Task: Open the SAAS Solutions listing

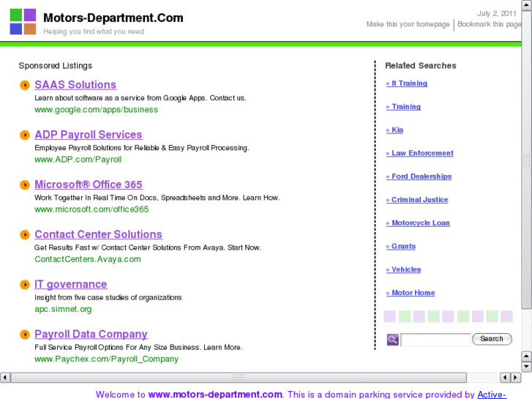Action: (75, 85)
